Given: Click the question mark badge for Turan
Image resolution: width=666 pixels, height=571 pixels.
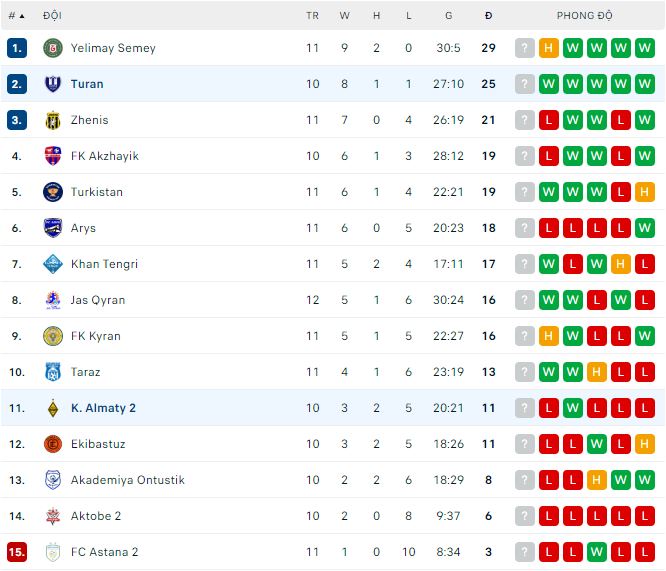Looking at the screenshot, I should [525, 84].
